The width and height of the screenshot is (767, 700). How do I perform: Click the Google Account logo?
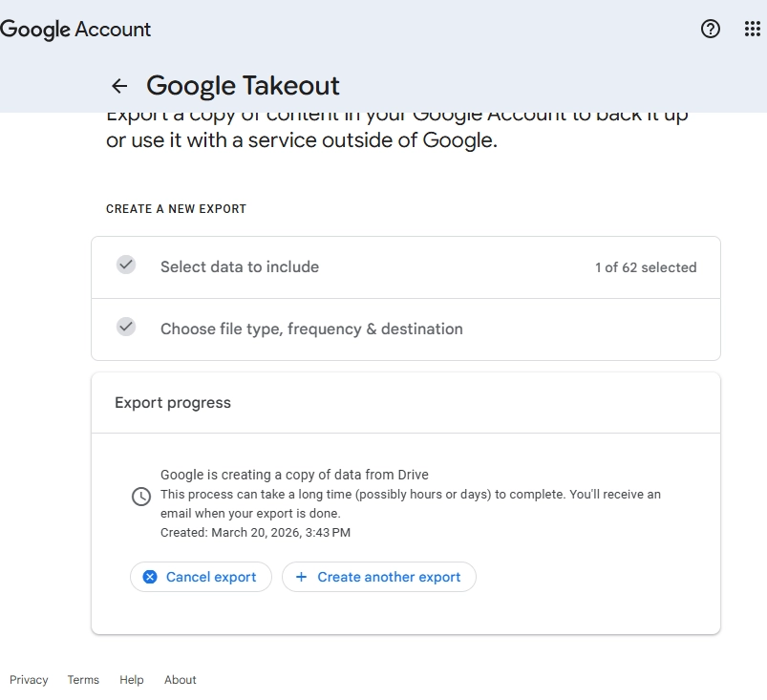click(75, 29)
